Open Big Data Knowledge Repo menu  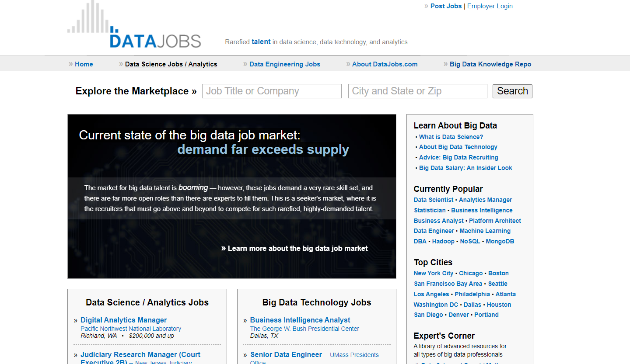[490, 64]
